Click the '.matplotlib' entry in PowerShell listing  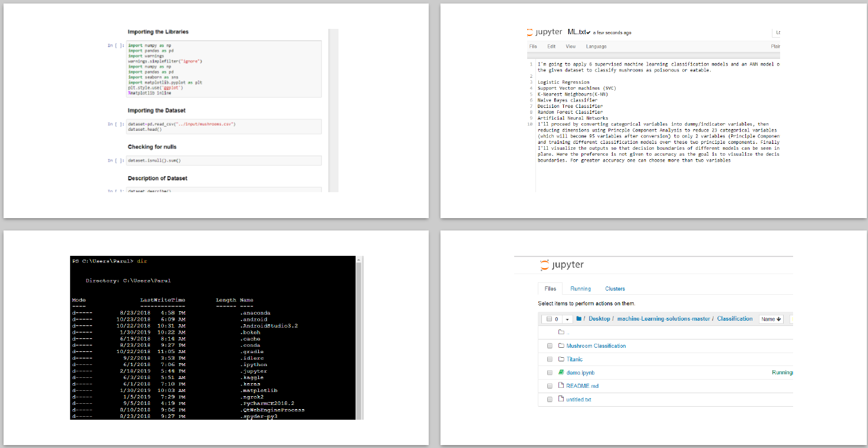coord(259,391)
